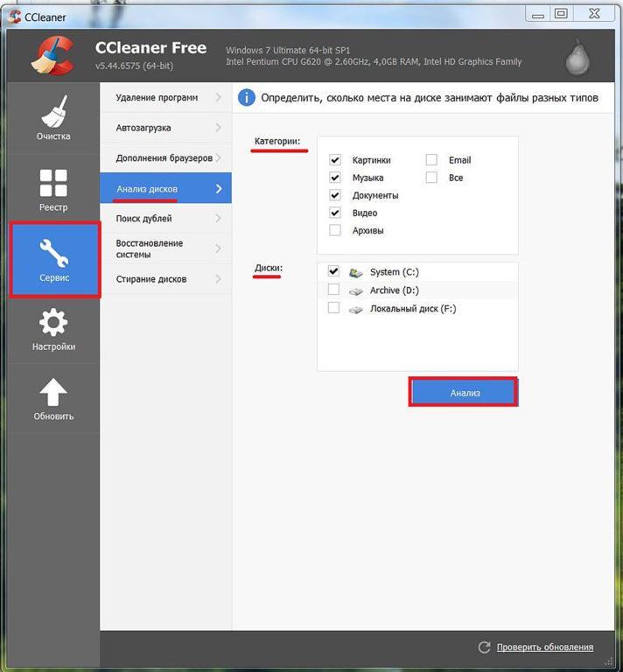
Task: Expand chevron next to Стирание дисков
Action: (x=219, y=279)
